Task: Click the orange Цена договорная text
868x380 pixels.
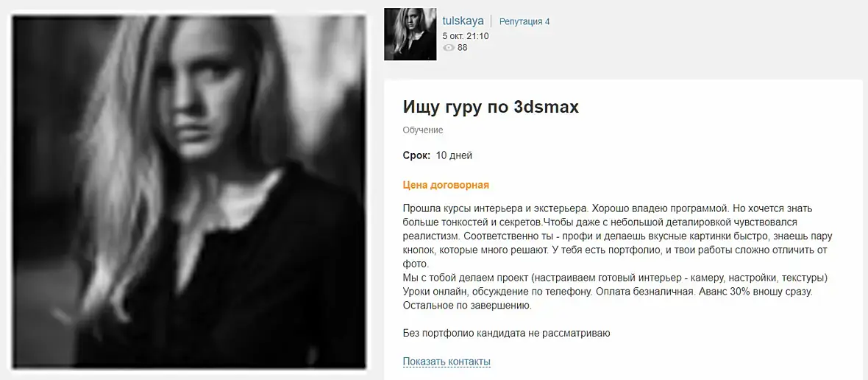Action: (446, 185)
